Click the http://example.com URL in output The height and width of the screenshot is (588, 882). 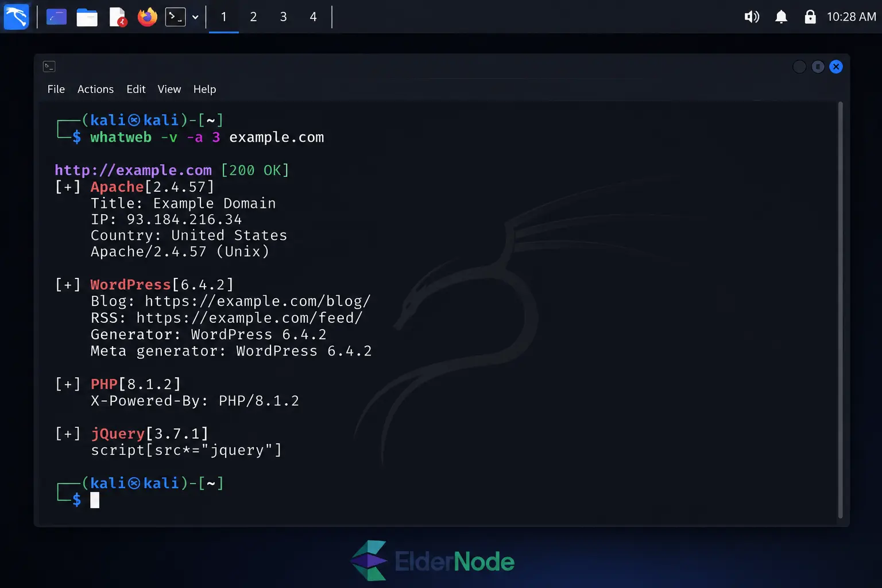coord(133,171)
